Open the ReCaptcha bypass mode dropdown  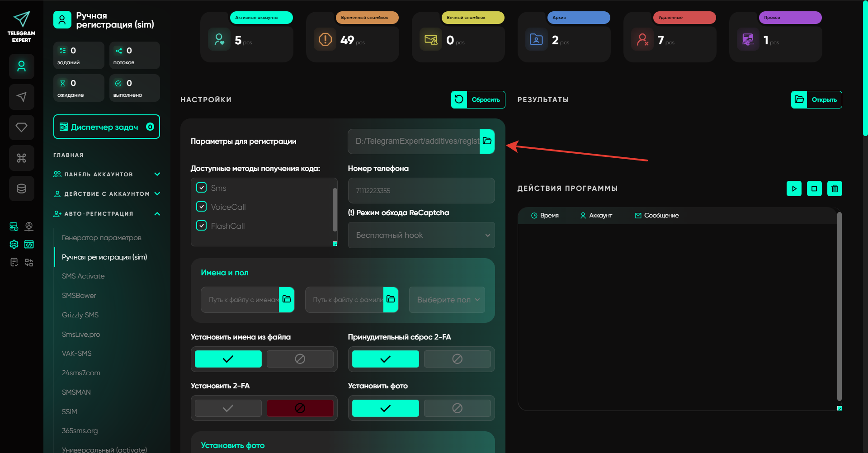pos(421,235)
